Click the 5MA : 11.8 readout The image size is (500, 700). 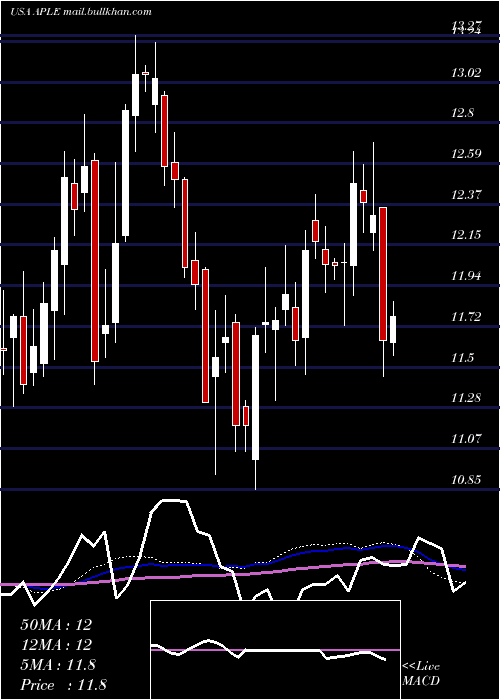coord(58,665)
